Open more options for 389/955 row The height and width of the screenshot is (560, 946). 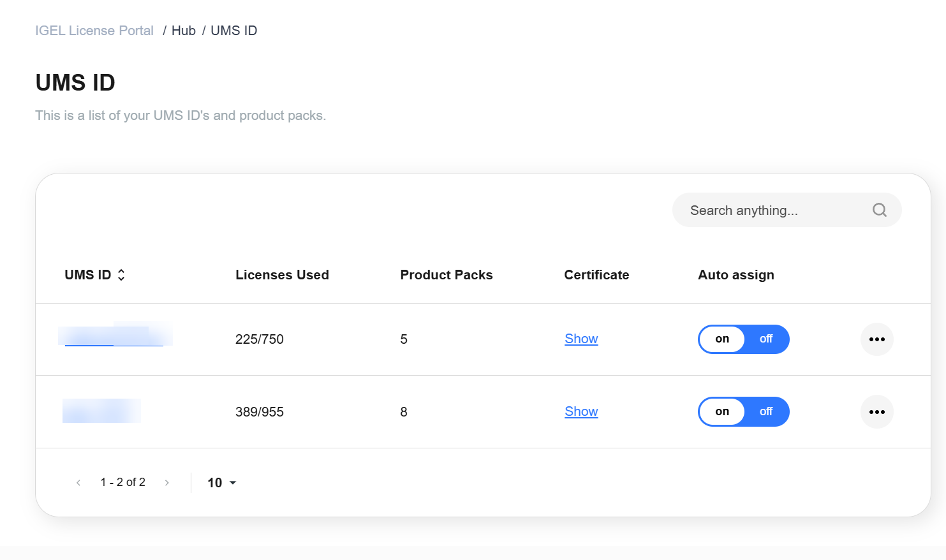click(x=876, y=412)
